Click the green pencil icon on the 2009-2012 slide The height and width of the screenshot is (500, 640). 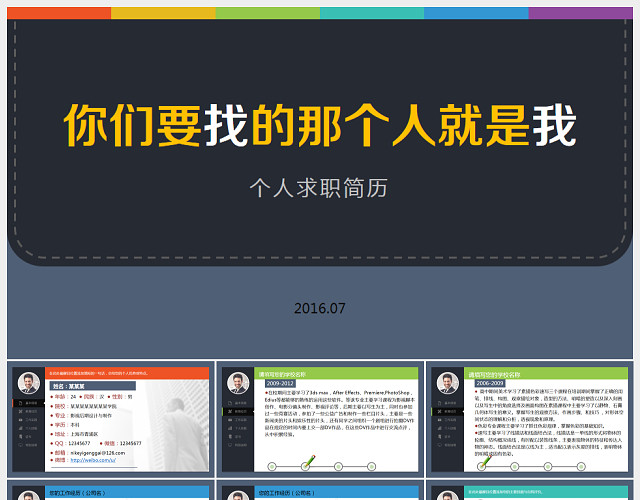pyautogui.click(x=310, y=460)
